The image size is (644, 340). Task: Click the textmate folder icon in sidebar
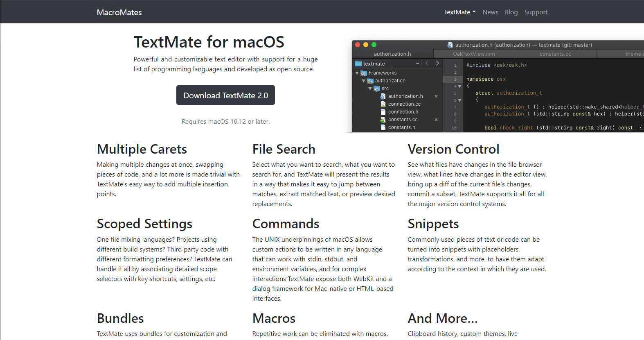point(358,64)
